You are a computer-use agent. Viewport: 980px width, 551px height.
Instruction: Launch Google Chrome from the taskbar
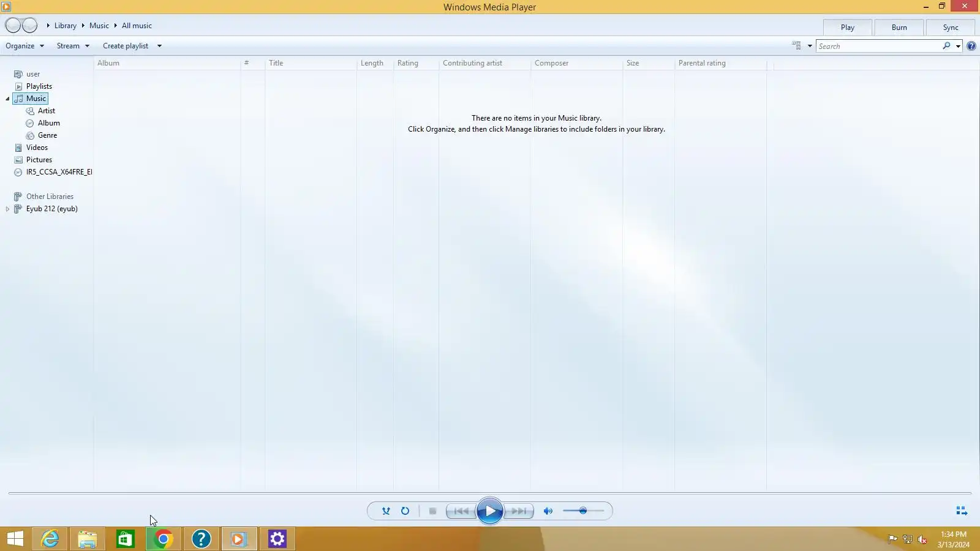(x=164, y=539)
